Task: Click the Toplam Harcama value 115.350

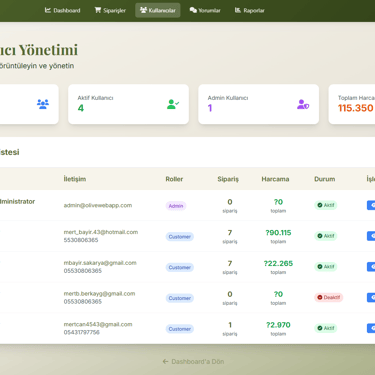Action: click(355, 108)
